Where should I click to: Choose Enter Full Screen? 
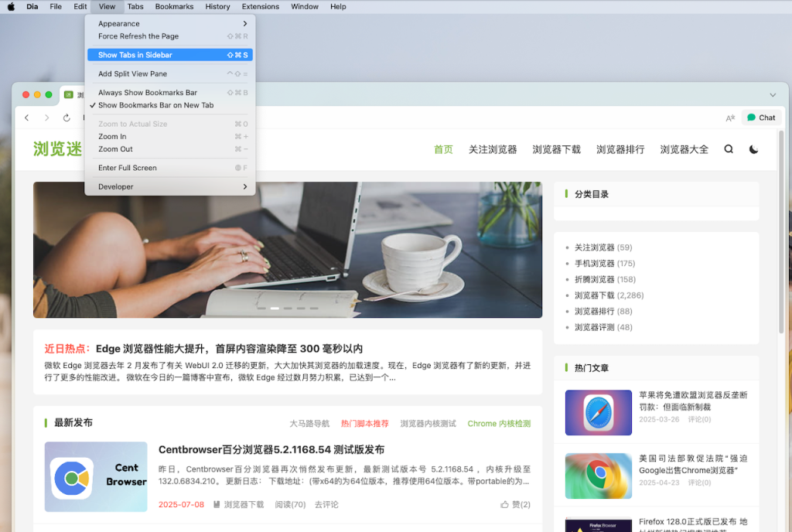[x=170, y=168]
